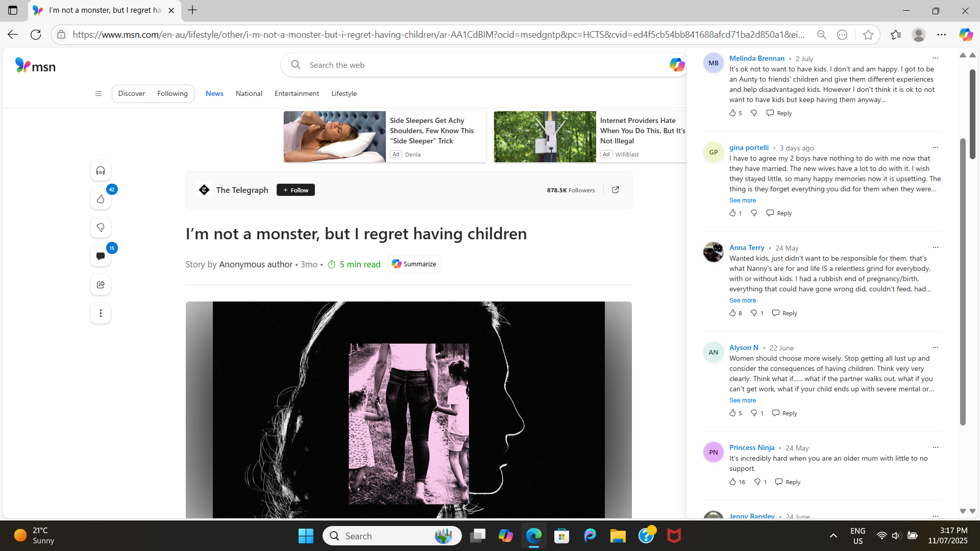
Task: Expand See more on Anna Terry's comment
Action: tap(742, 300)
